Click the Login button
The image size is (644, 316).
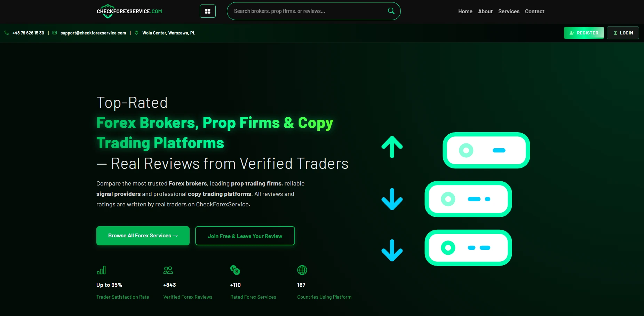[x=623, y=33]
